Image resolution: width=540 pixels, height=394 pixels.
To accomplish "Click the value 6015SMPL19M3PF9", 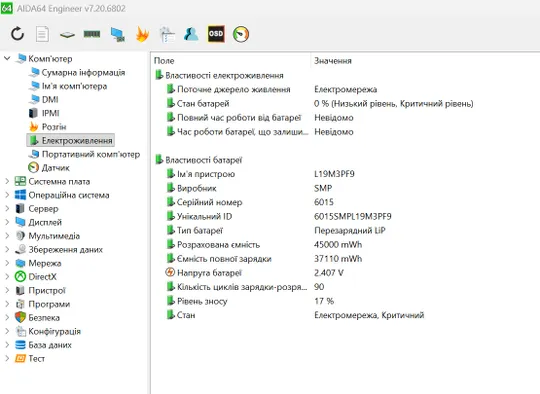I will pos(353,216).
